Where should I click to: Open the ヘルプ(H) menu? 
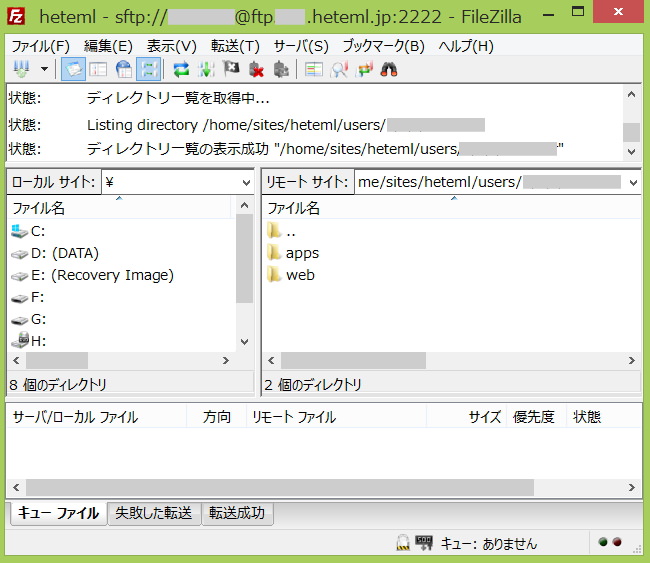click(x=466, y=46)
